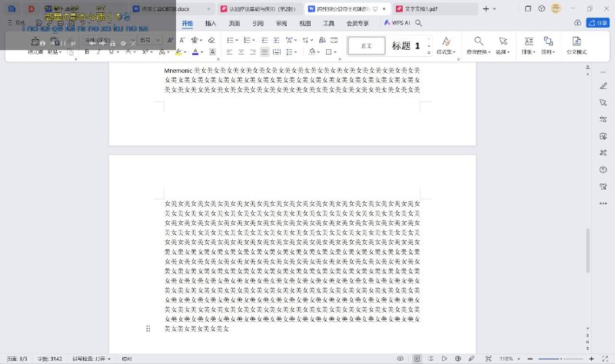Click the decrease font size icon
615x364 pixels.
point(182,40)
